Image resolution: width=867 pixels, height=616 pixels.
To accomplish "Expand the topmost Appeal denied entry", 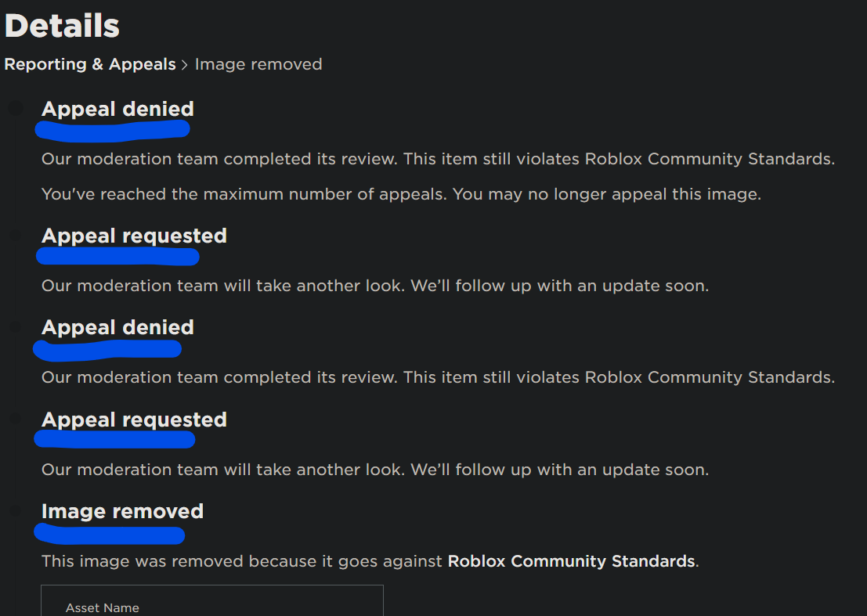I will click(117, 109).
